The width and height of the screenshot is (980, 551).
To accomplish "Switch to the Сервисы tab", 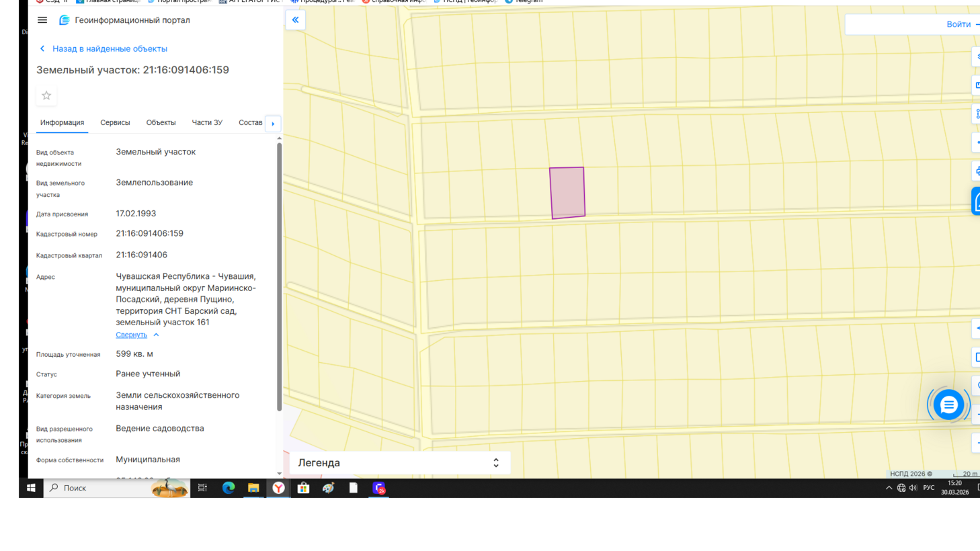I will coord(115,123).
